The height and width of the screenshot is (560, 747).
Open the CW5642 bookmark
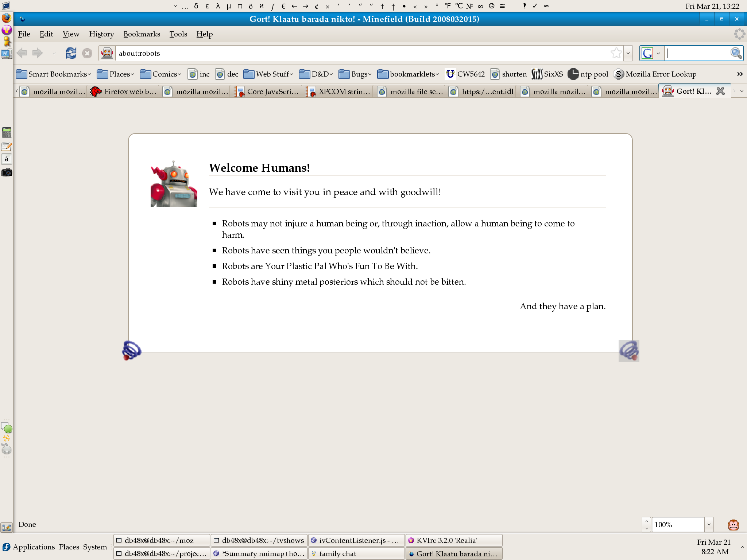(x=465, y=74)
